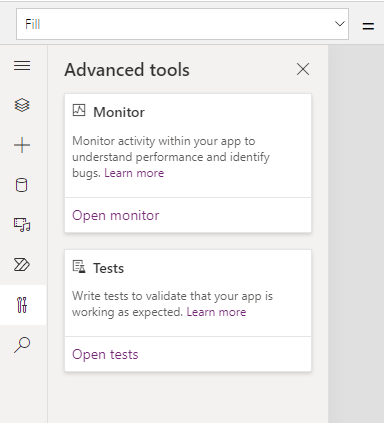
Task: Click the Open tests link
Action: point(105,354)
